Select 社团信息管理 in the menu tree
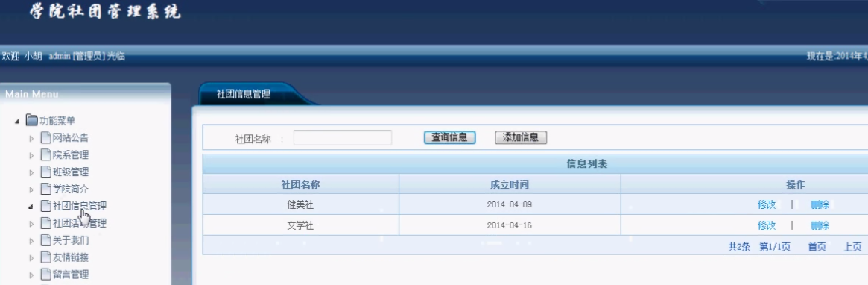The height and width of the screenshot is (285, 868). coord(79,206)
